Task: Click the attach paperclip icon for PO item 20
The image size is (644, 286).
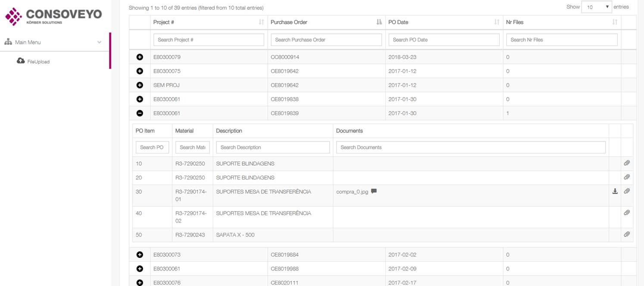Action: 627,177
